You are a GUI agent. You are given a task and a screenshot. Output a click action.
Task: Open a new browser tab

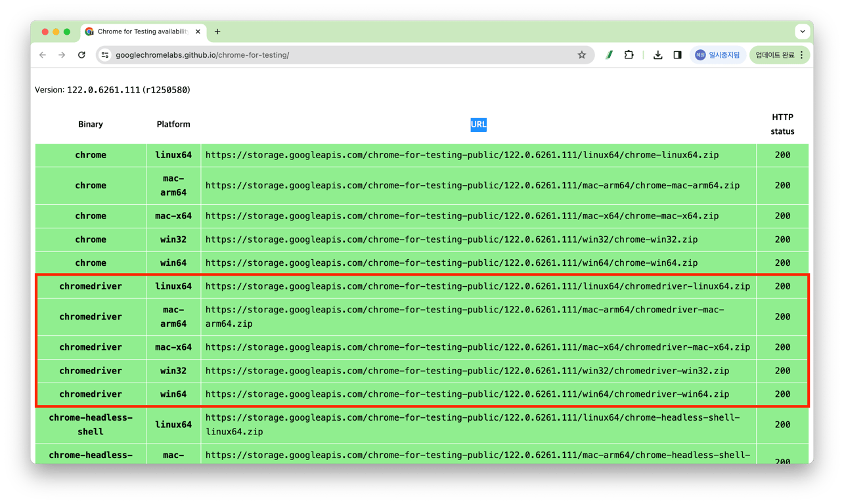[217, 31]
